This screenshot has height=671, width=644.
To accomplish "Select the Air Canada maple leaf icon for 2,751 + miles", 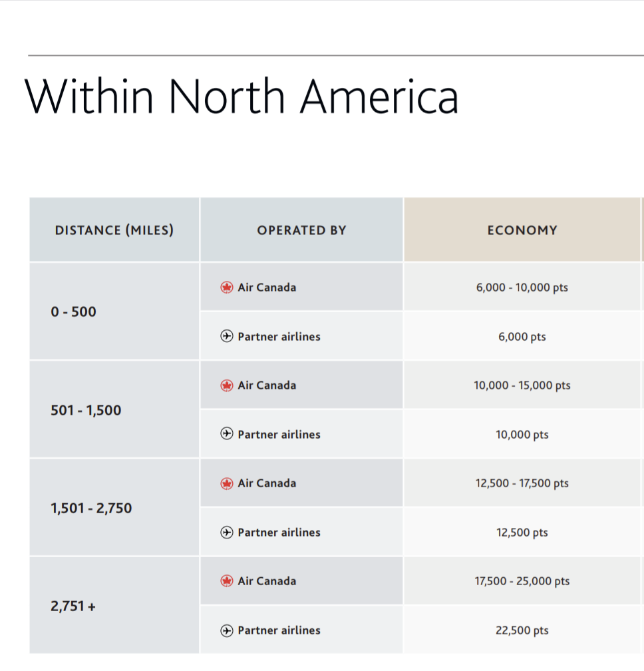I will 227,581.
